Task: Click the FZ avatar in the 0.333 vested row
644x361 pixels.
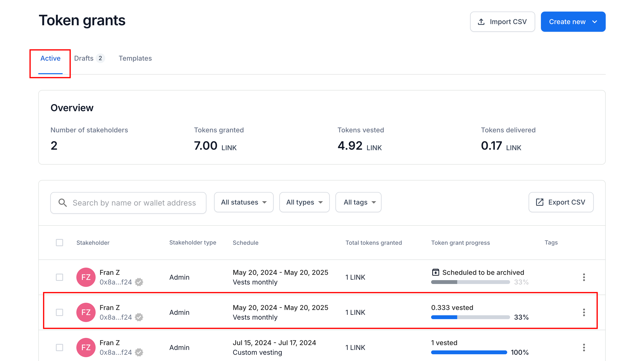Action: (x=86, y=312)
